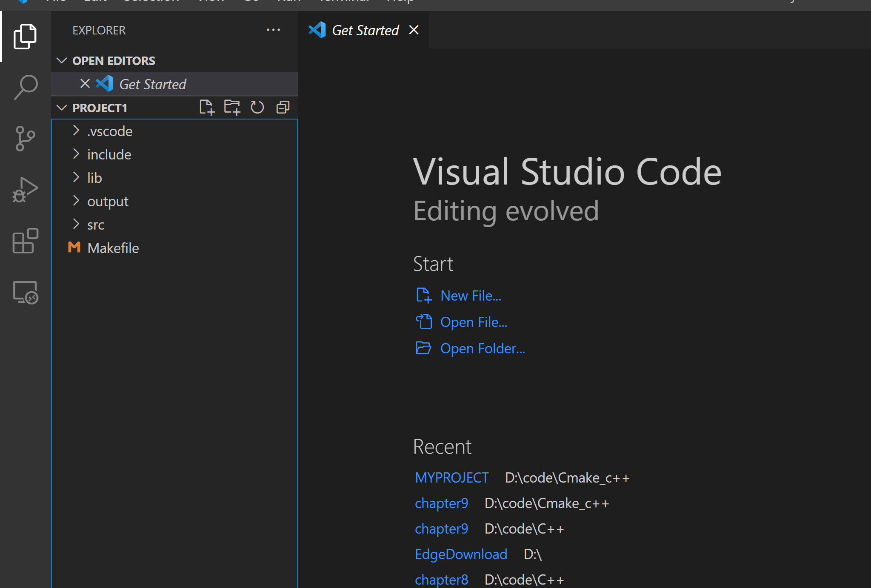This screenshot has height=588, width=871.
Task: Open recent EdgeDownload folder
Action: (x=461, y=554)
